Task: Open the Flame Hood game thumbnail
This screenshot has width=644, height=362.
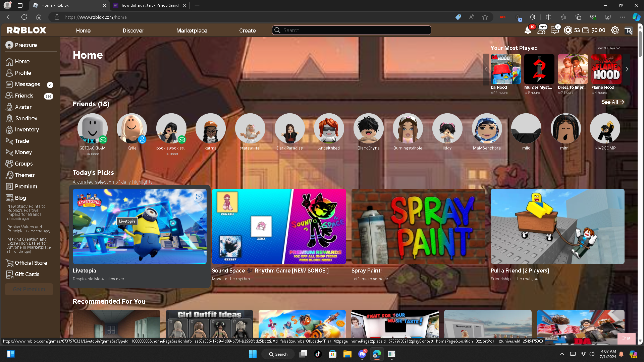Action: click(606, 69)
